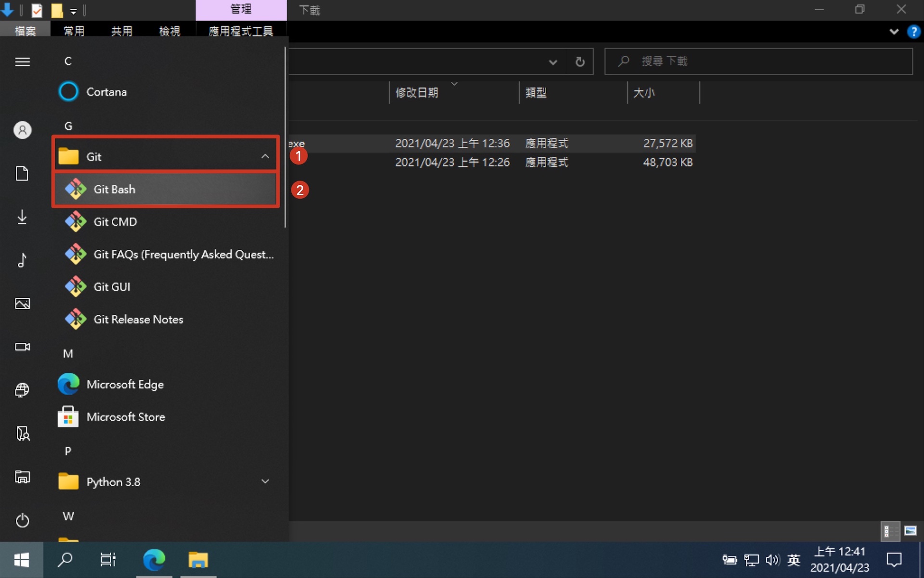Launch Git GUI
This screenshot has height=578, width=924.
(166, 287)
